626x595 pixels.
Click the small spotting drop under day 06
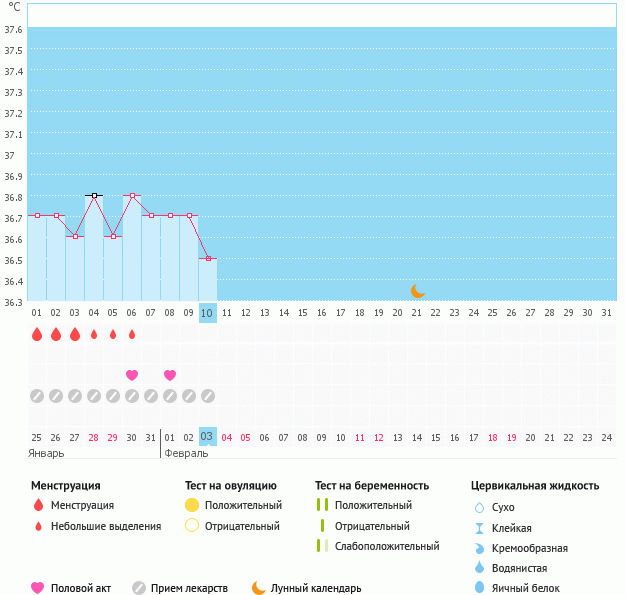click(x=132, y=334)
